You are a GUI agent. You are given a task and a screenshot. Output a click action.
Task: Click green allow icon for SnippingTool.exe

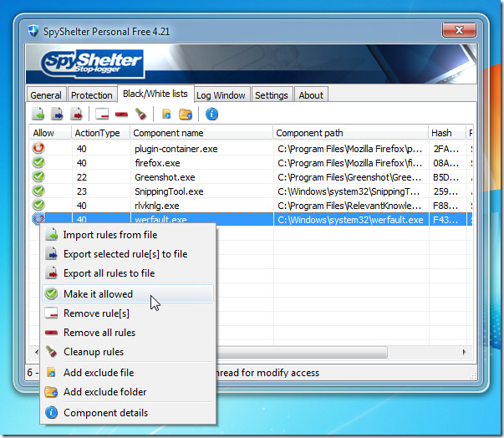pyautogui.click(x=38, y=191)
